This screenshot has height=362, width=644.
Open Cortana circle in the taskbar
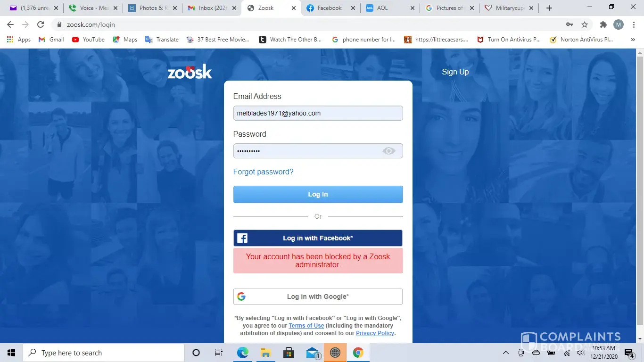coord(196,353)
